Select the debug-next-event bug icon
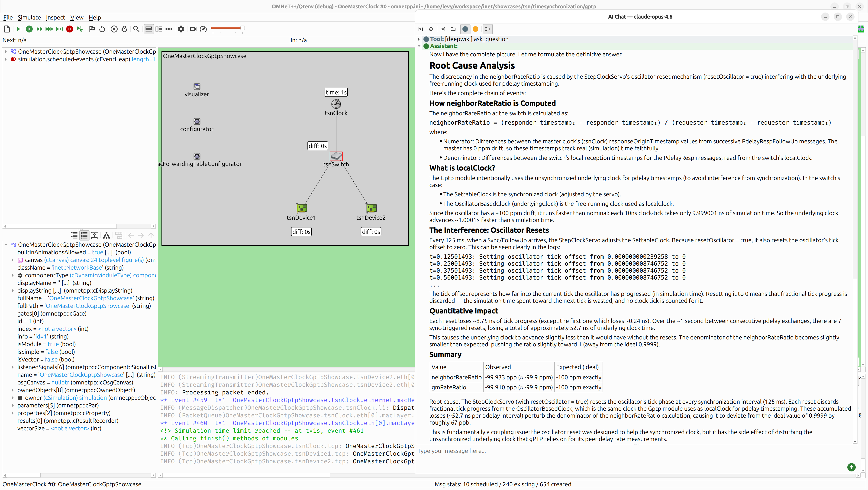Screen dimensions: 868x490 click(80, 29)
